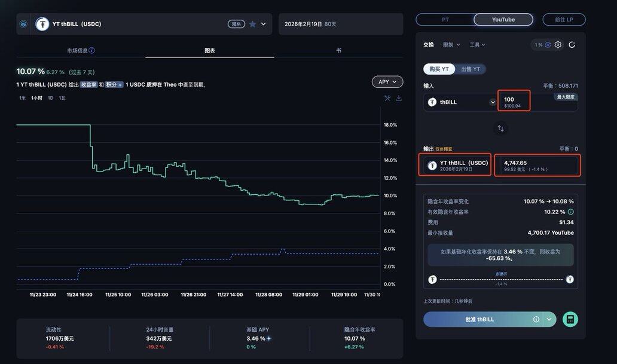The height and width of the screenshot is (364, 617).
Task: Open the green calculator button
Action: click(570, 319)
